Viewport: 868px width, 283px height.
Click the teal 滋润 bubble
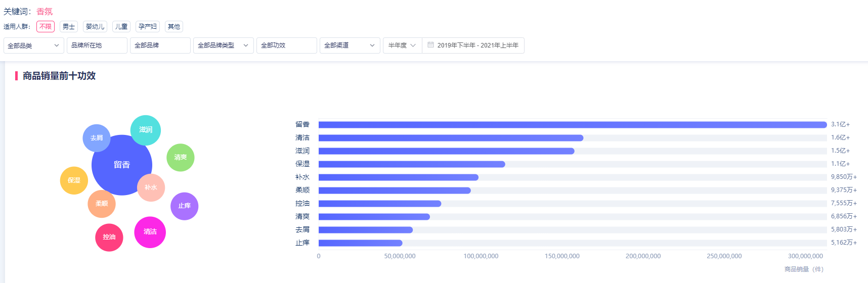coord(146,130)
